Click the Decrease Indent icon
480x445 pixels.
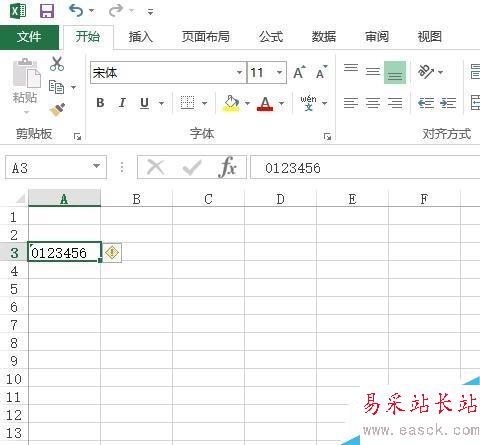tap(426, 103)
